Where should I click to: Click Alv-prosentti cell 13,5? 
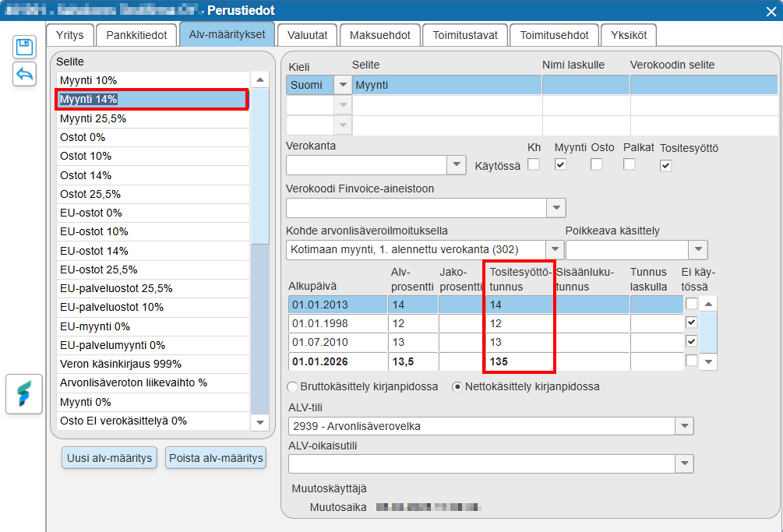(x=412, y=361)
